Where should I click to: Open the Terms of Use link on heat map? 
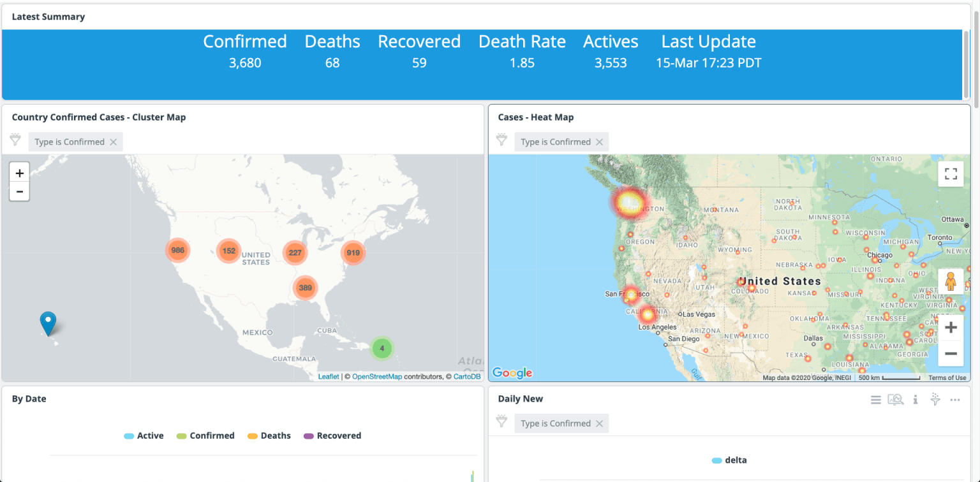click(x=947, y=377)
